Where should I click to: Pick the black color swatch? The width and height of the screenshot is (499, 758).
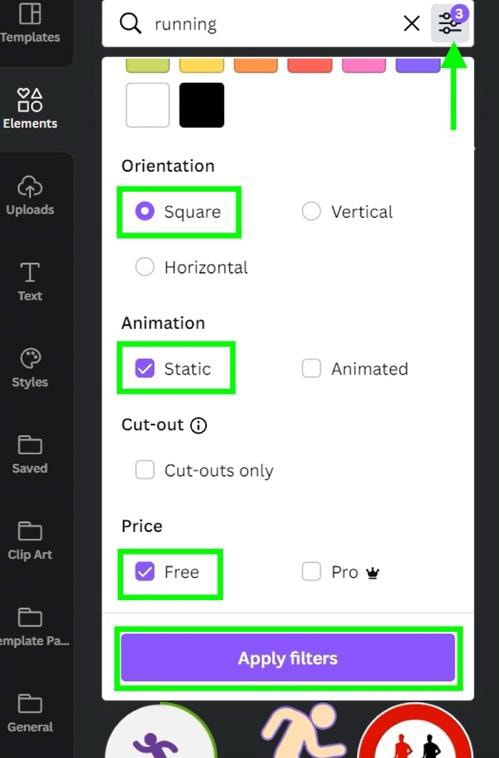[x=202, y=105]
